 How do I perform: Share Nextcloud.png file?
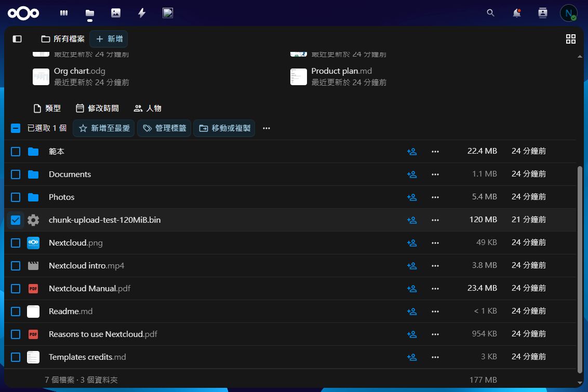click(x=412, y=243)
